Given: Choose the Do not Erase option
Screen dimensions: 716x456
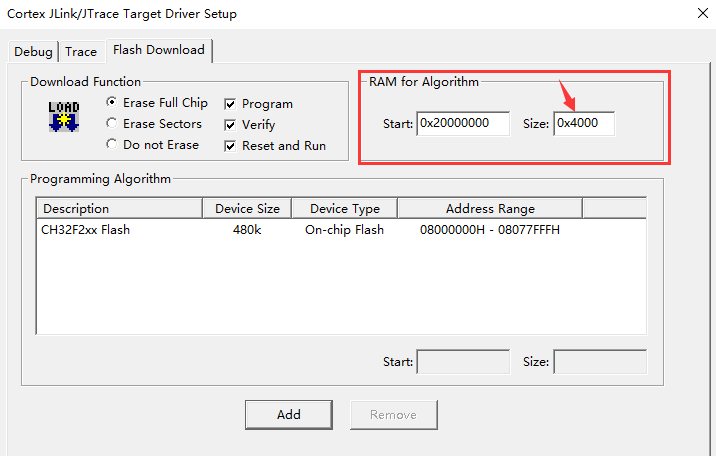Looking at the screenshot, I should (112, 145).
